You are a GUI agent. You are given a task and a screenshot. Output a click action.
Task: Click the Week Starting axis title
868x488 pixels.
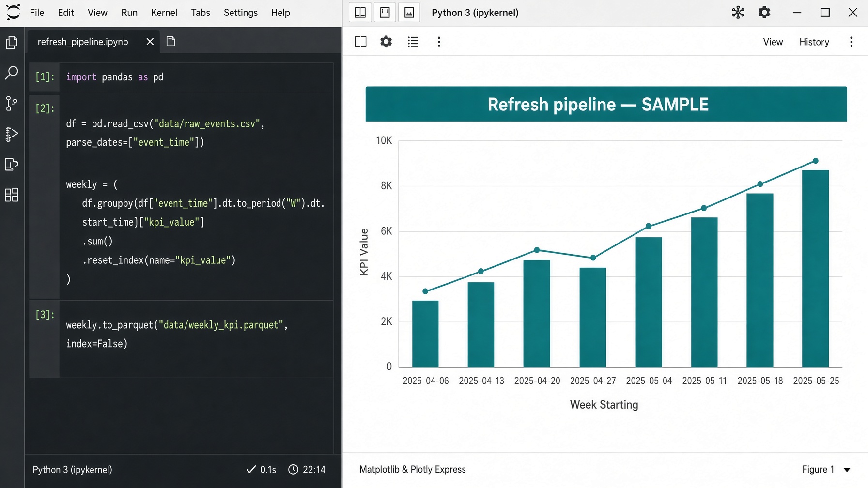604,405
